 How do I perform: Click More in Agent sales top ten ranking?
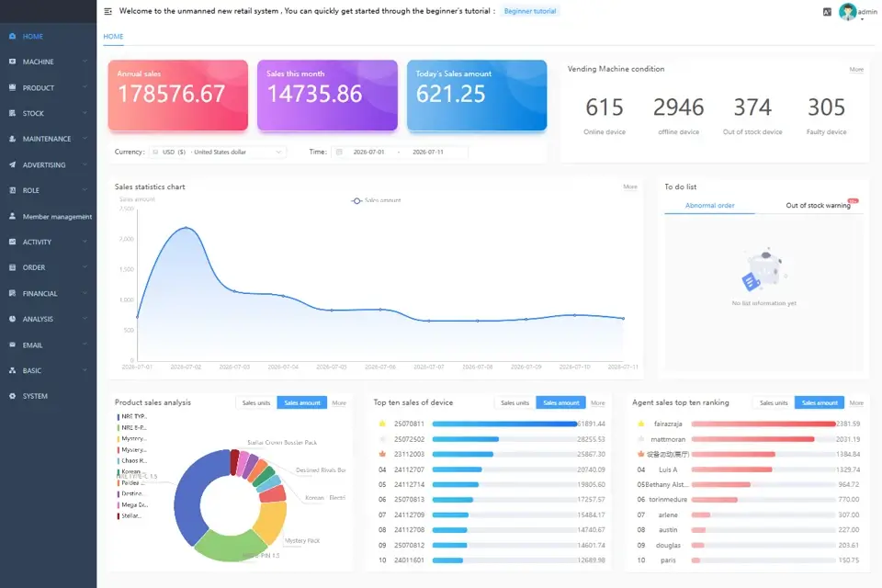tap(856, 403)
